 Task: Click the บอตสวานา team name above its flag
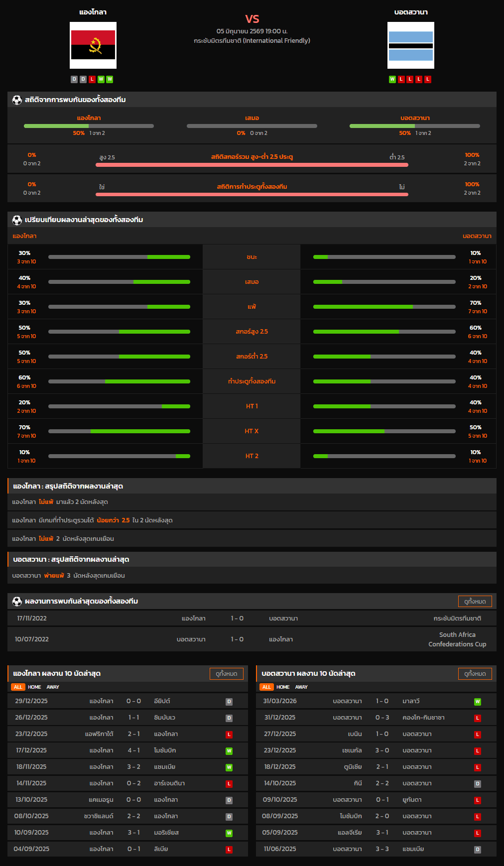pyautogui.click(x=411, y=12)
